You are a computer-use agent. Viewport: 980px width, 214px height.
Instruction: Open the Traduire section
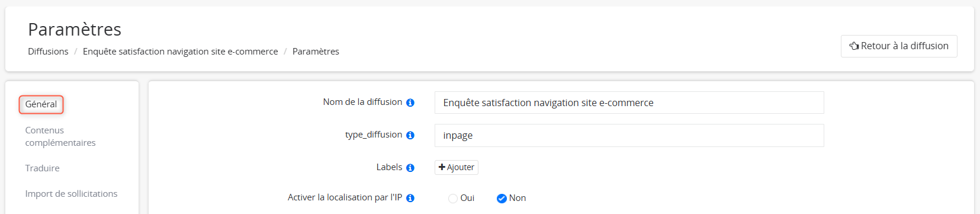43,168
